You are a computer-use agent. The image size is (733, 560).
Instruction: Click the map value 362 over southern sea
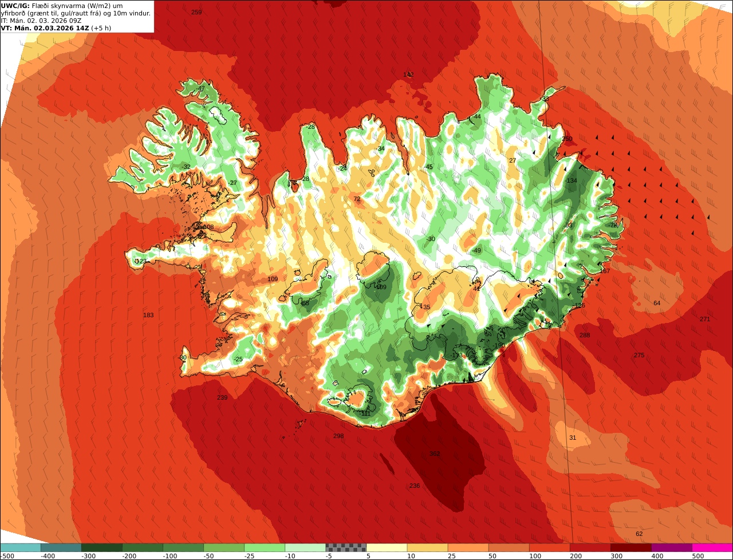[x=435, y=453]
